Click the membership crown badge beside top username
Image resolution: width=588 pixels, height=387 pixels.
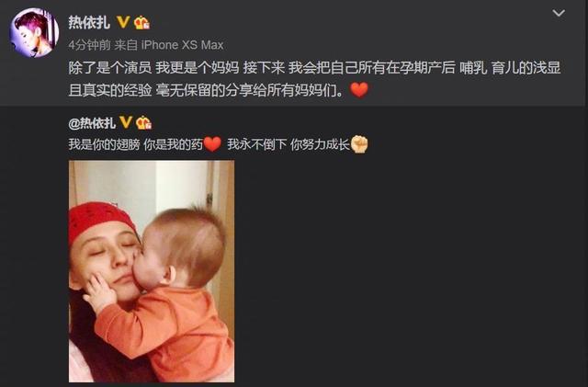141,23
